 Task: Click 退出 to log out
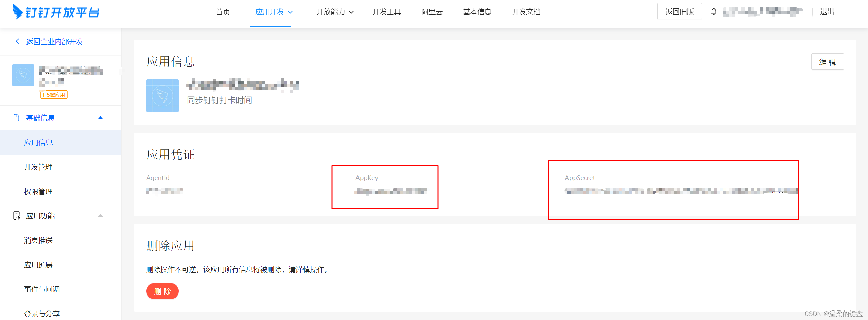click(x=827, y=12)
